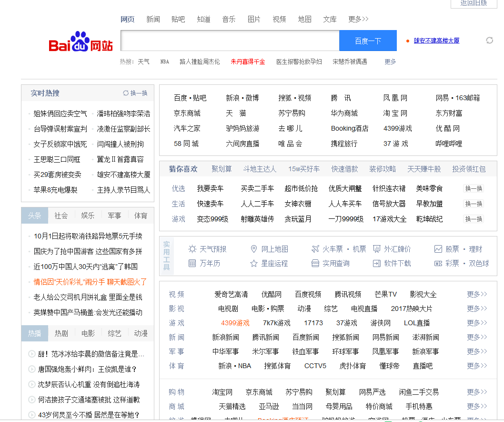
Task: Select the 体育 news tab
Action: pyautogui.click(x=141, y=216)
